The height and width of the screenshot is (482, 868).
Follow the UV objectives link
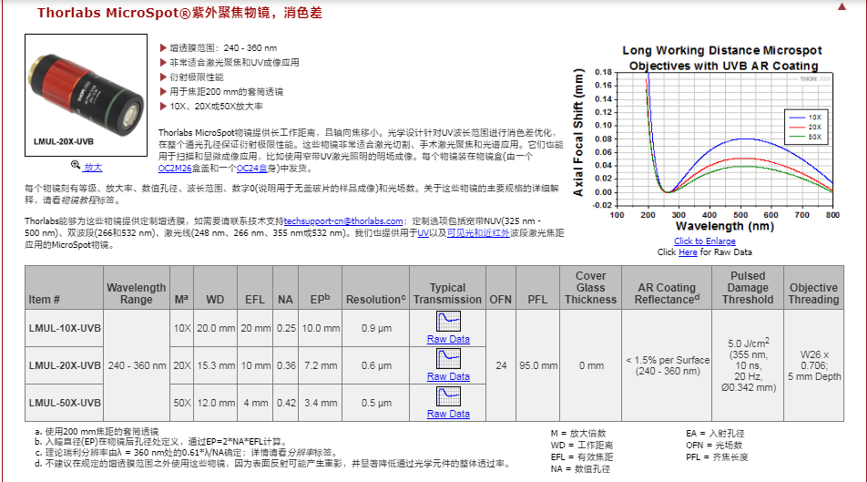coord(423,233)
